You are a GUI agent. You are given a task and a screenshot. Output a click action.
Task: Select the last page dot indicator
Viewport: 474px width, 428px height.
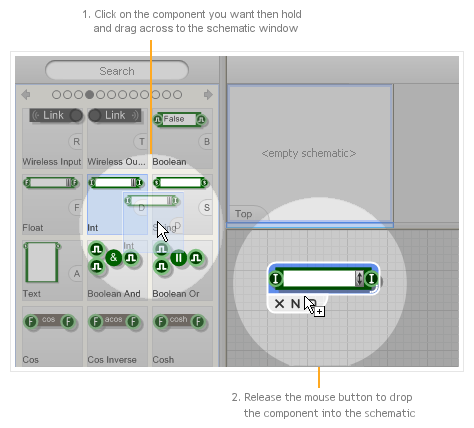[178, 95]
